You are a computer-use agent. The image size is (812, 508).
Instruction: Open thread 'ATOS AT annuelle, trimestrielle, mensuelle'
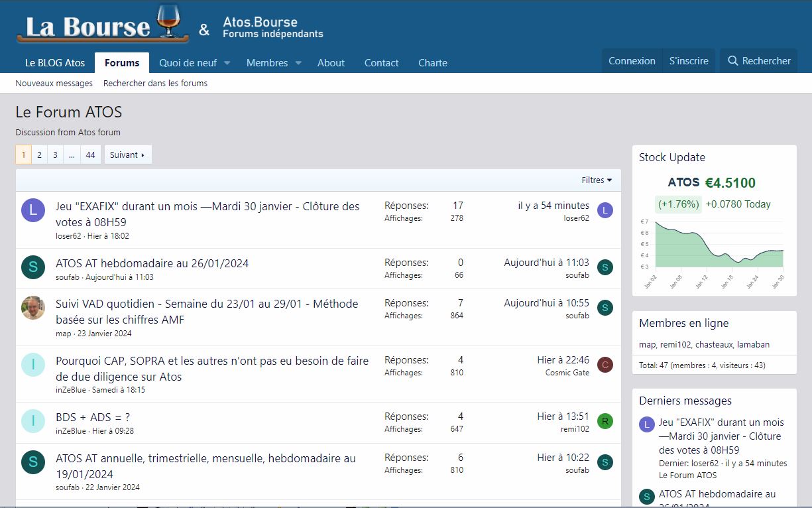click(x=205, y=466)
